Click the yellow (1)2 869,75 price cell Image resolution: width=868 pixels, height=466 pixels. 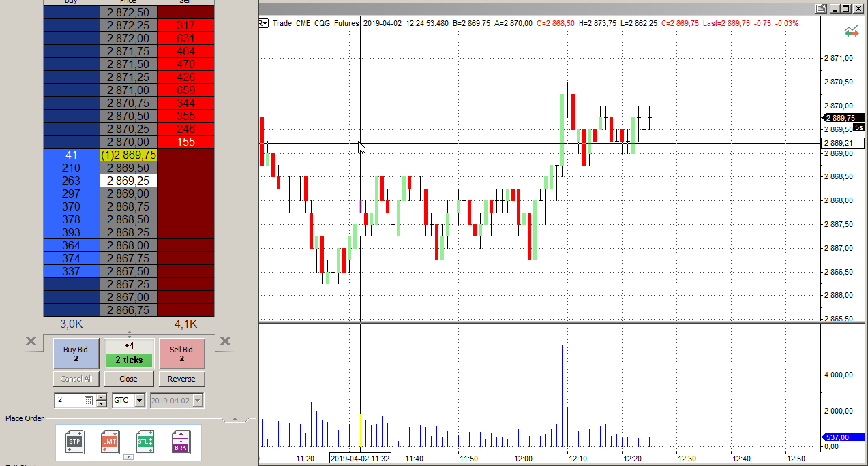point(128,155)
